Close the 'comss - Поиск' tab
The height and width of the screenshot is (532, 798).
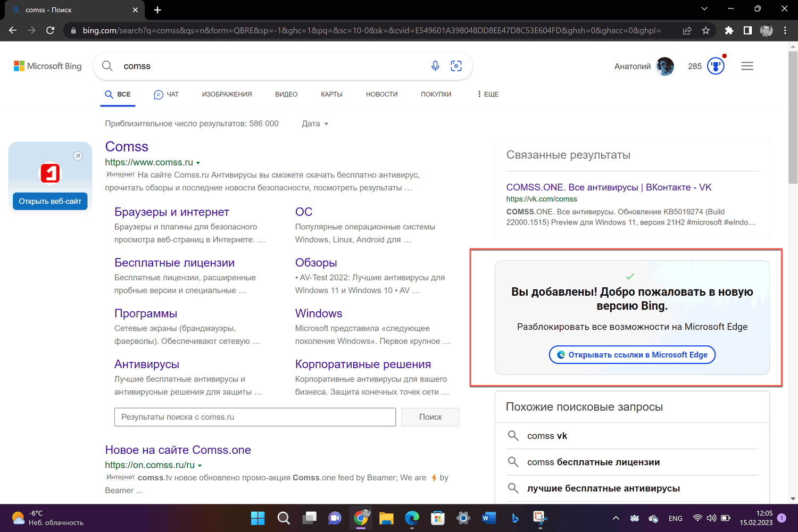(135, 10)
